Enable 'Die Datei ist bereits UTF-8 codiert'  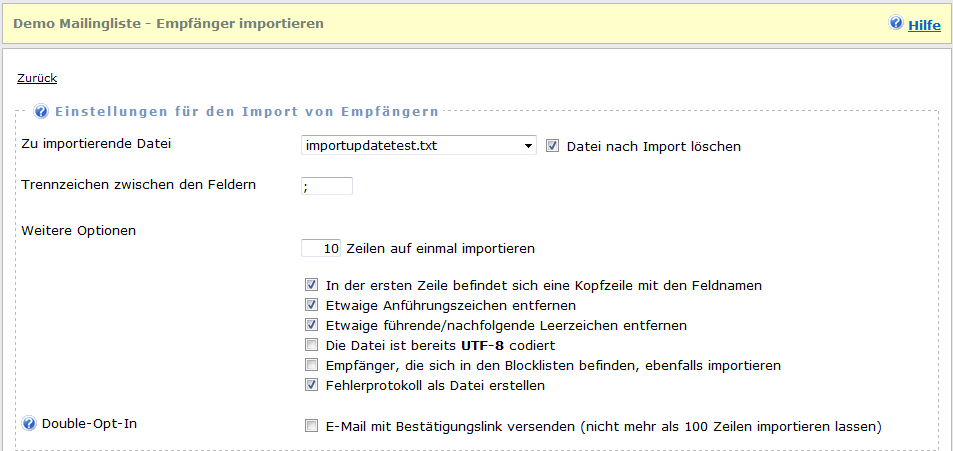[x=312, y=345]
